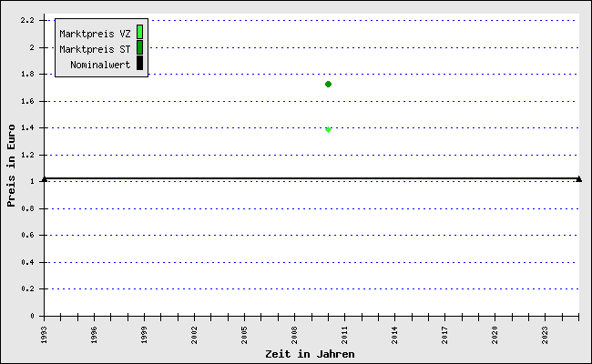Select the Marktpreis ST legend label
This screenshot has height=364, width=592.
tap(95, 49)
